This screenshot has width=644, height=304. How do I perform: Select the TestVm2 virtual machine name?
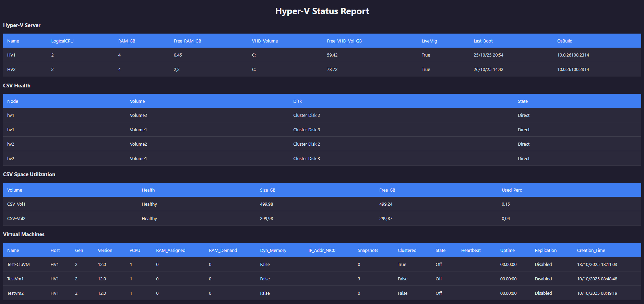(x=15, y=293)
